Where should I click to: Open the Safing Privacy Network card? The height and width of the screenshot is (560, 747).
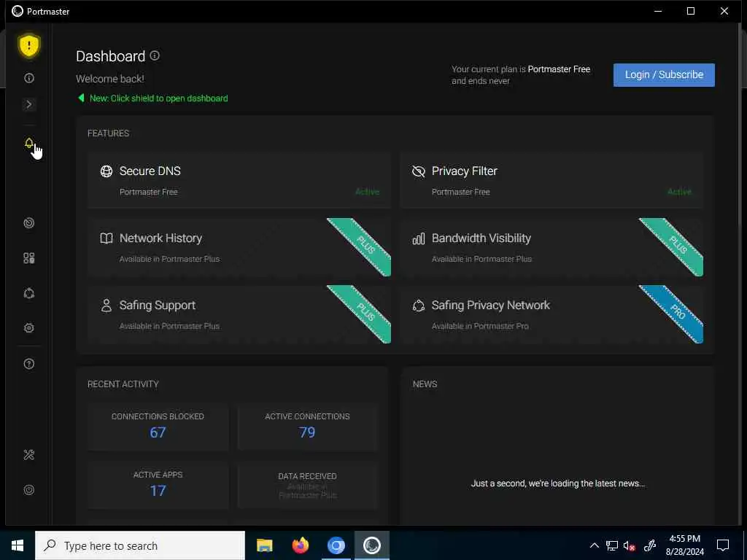tap(551, 314)
